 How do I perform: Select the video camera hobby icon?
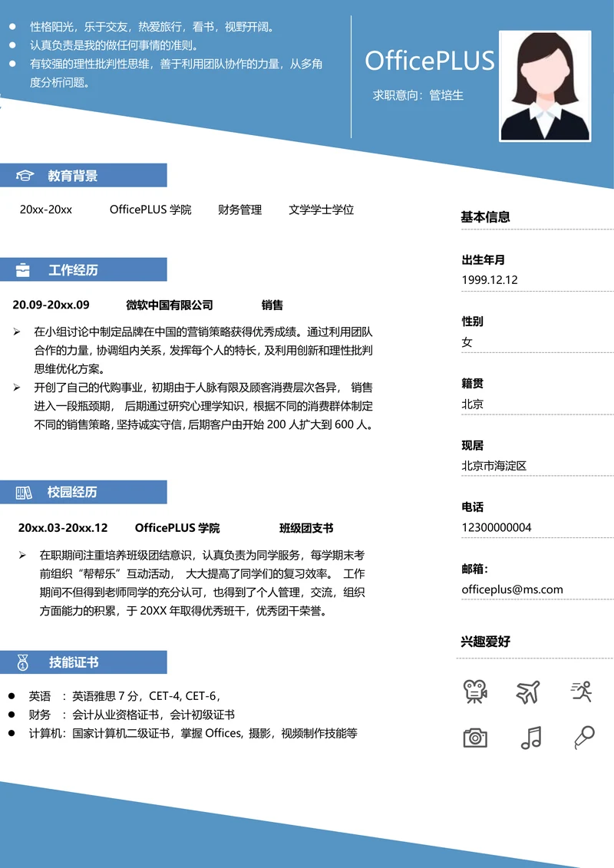tap(475, 691)
